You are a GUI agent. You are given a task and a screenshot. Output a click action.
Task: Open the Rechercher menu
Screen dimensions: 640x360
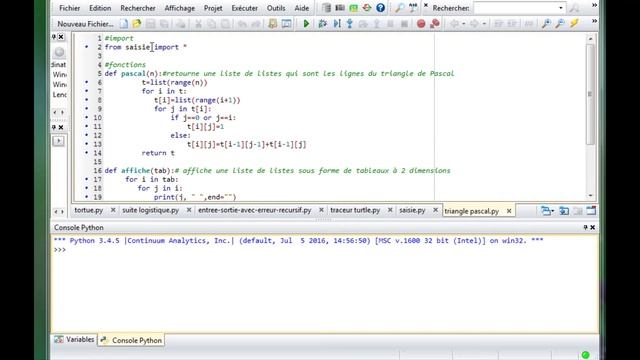pyautogui.click(x=138, y=8)
